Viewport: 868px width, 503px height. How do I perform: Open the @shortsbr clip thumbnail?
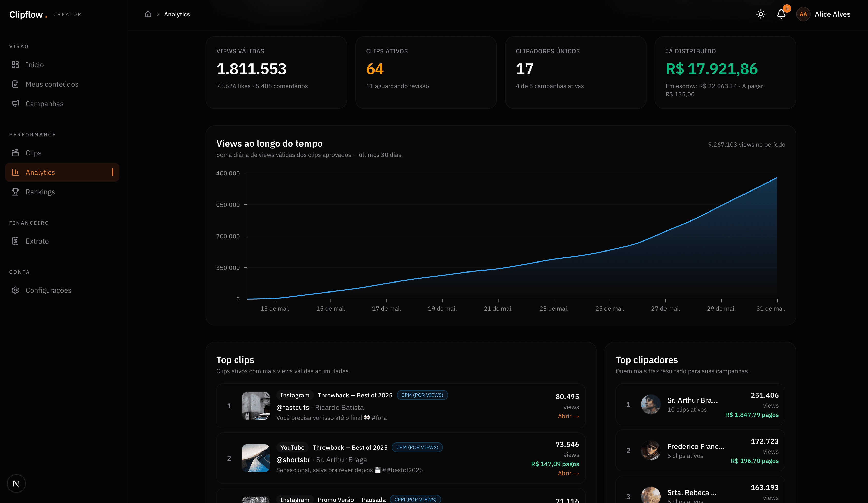click(x=256, y=458)
